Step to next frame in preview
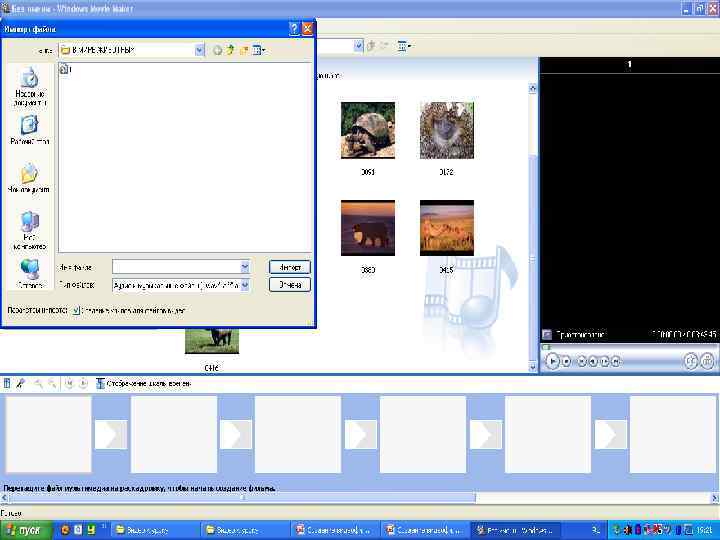The height and width of the screenshot is (540, 720). click(605, 362)
